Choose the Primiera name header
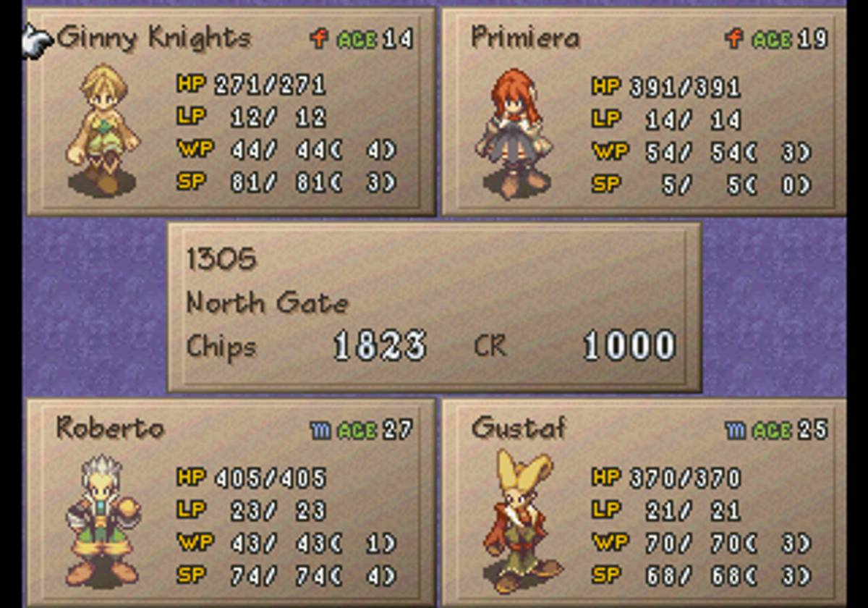Viewport: 868px width, 608px height. coord(525,37)
